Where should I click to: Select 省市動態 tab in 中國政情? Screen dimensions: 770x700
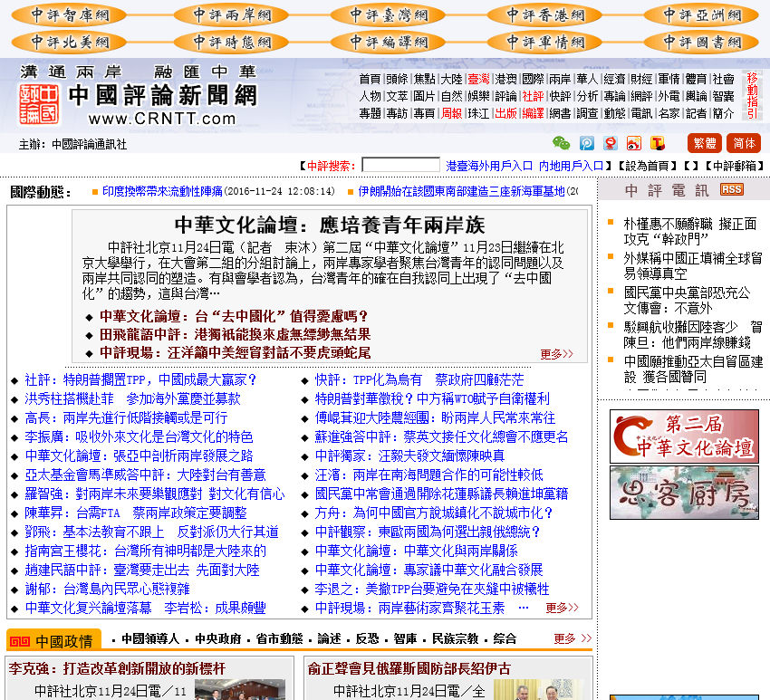(279, 638)
